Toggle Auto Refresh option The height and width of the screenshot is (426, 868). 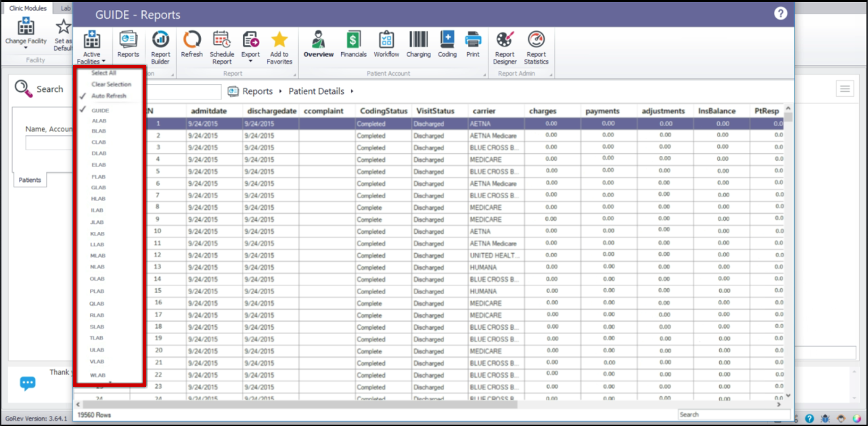click(108, 96)
